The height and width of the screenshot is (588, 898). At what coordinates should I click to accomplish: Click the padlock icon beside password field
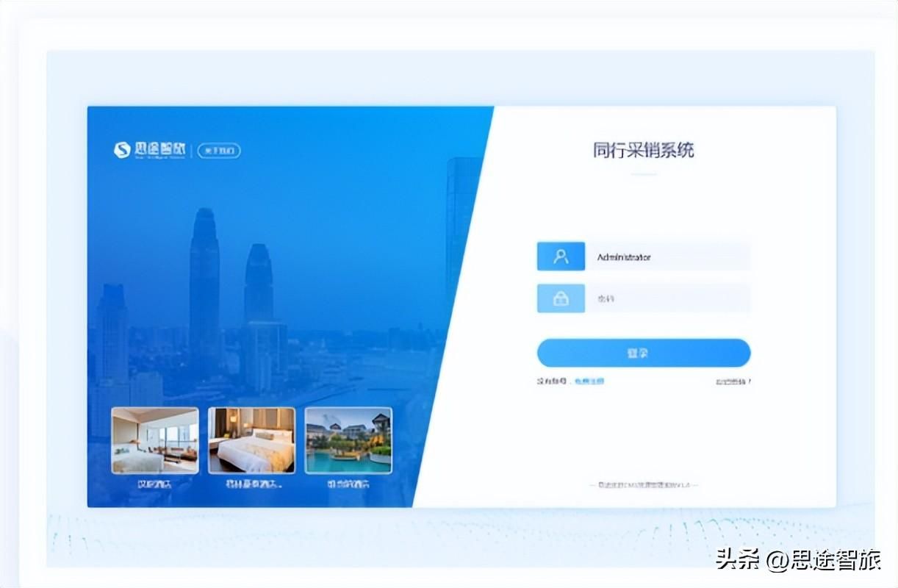561,298
